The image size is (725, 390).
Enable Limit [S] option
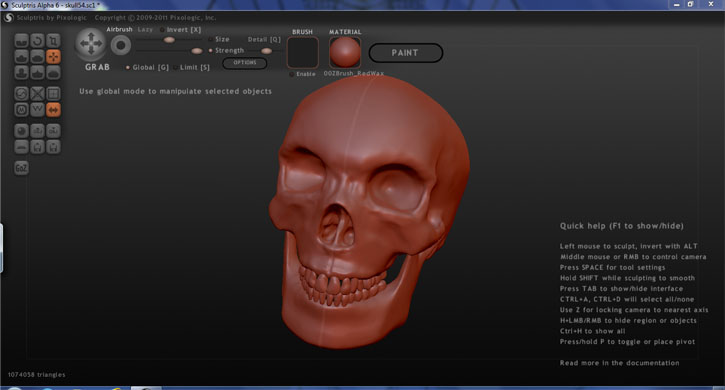[x=191, y=68]
